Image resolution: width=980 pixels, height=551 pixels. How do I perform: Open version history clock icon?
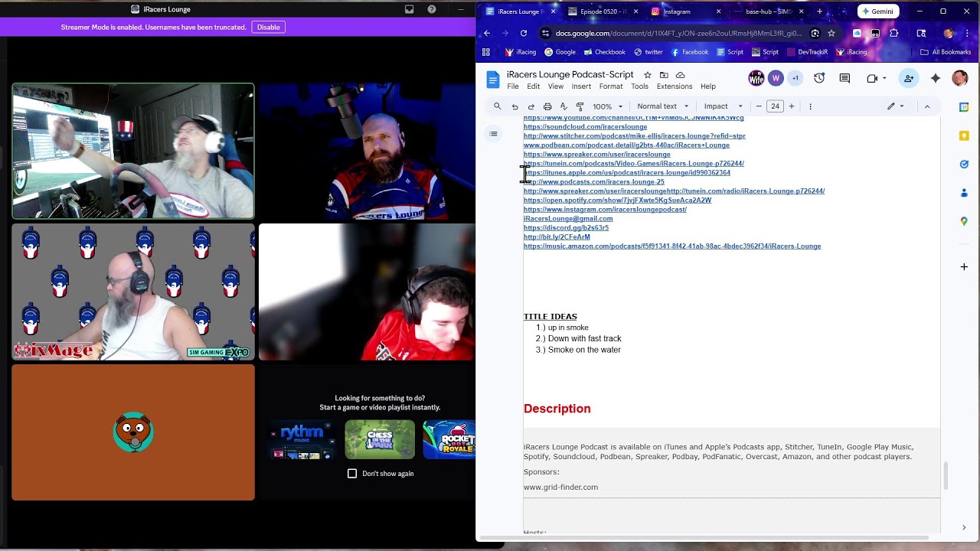click(x=819, y=78)
